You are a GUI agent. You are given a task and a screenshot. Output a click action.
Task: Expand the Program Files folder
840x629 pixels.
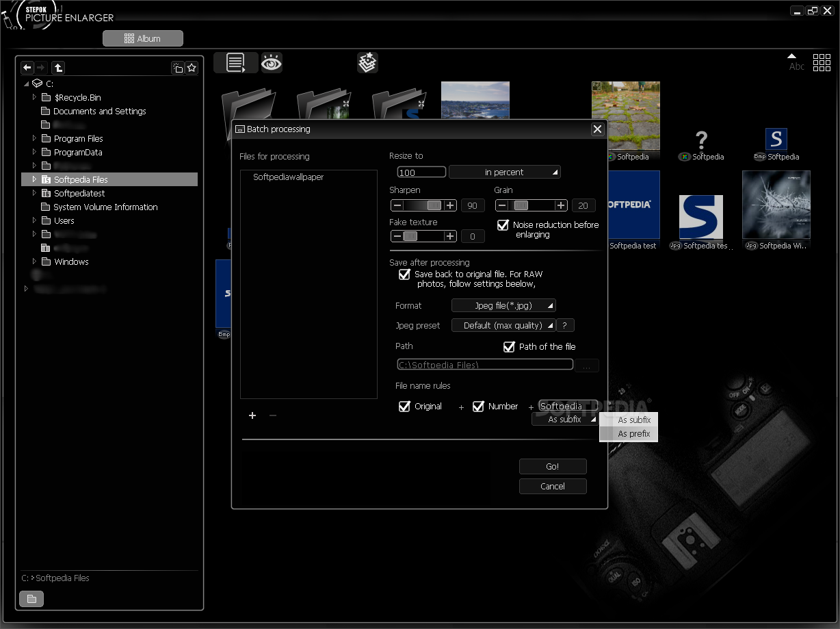coord(34,138)
